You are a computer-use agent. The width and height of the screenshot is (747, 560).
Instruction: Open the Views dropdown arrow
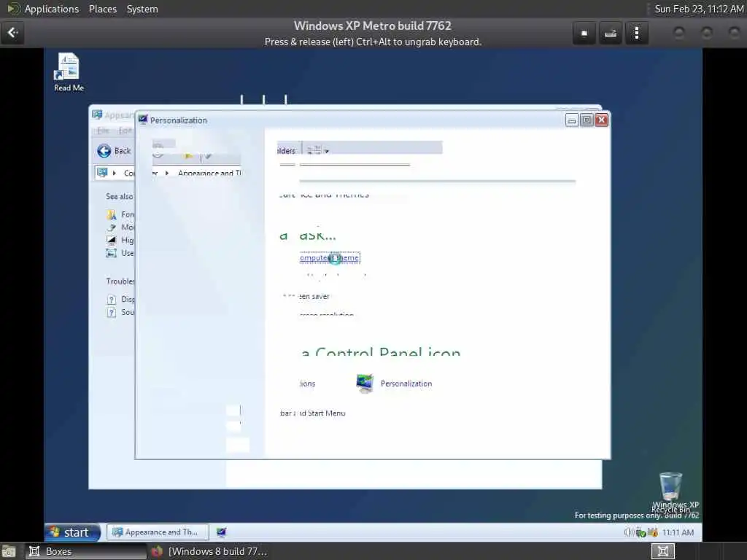coord(327,151)
